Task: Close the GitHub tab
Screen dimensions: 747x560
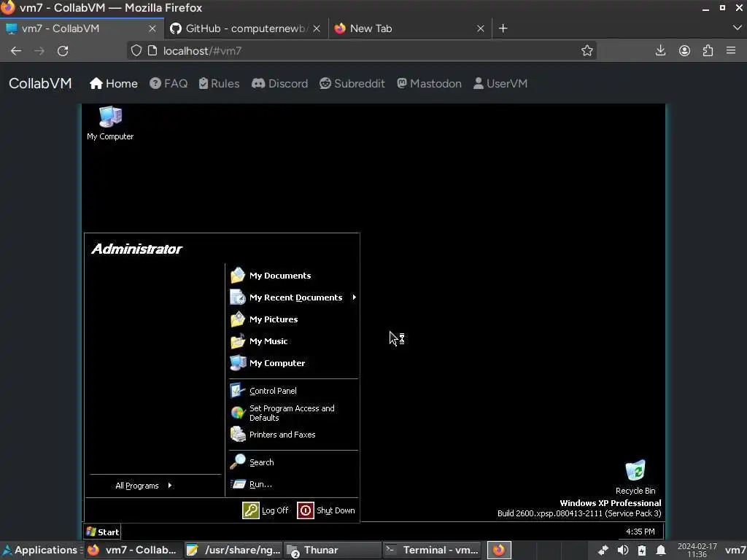Action: (x=317, y=28)
